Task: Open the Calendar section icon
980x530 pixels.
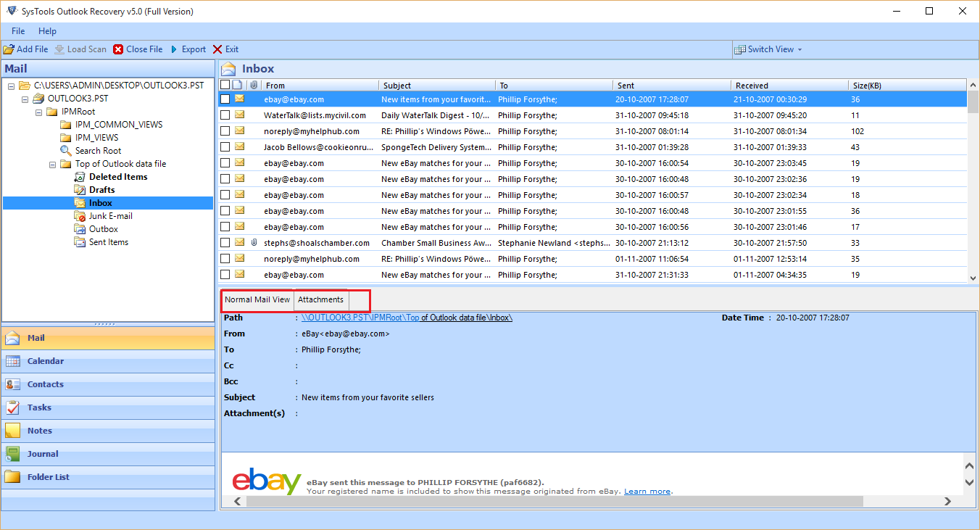Action: point(12,361)
